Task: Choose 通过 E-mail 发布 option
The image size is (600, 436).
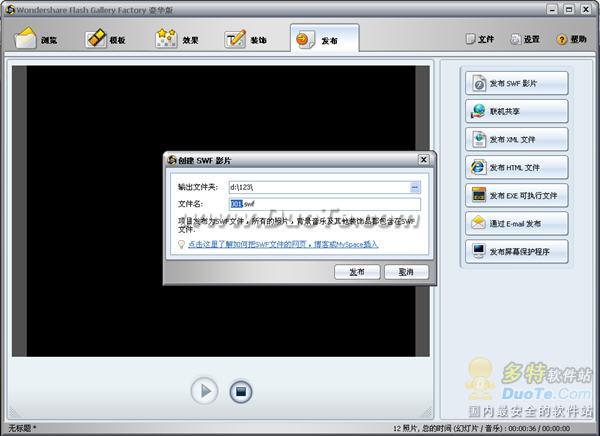Action: point(517,224)
